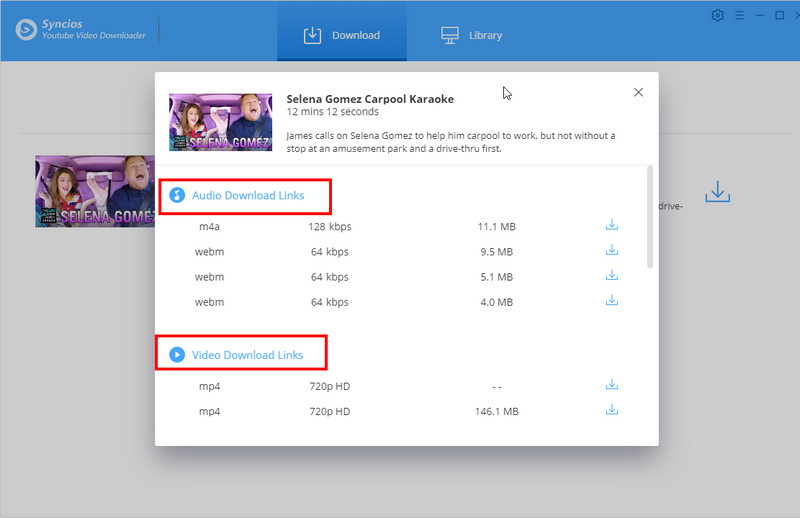The width and height of the screenshot is (800, 518).
Task: Open the settings gear in title bar
Action: (x=717, y=15)
